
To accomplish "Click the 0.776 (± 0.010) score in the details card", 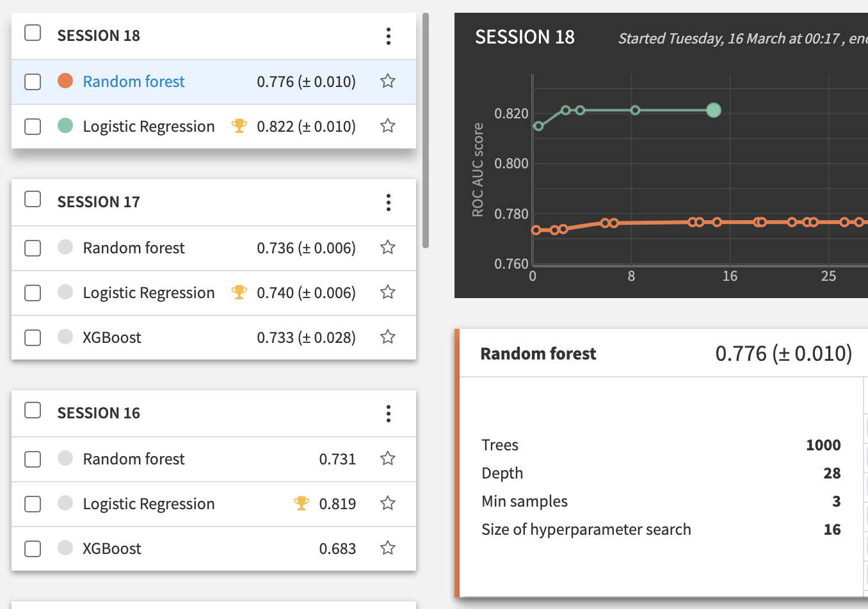I will point(784,353).
